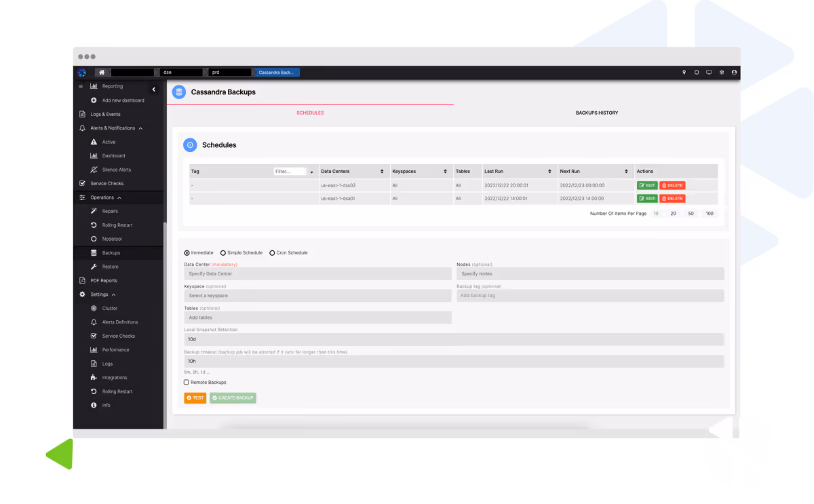
Task: Click the location pin icon in top bar
Action: [x=684, y=73]
